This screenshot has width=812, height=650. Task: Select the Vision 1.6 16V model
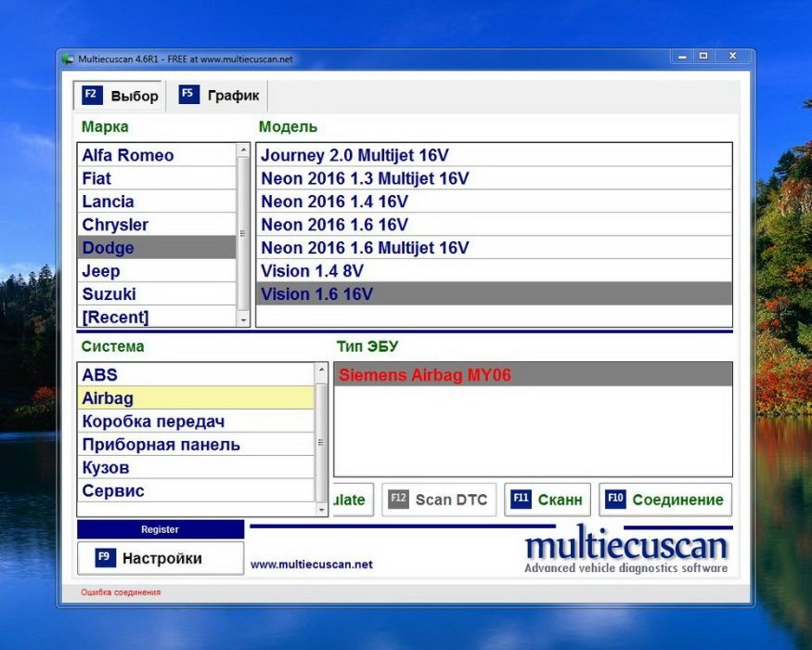pyautogui.click(x=494, y=294)
